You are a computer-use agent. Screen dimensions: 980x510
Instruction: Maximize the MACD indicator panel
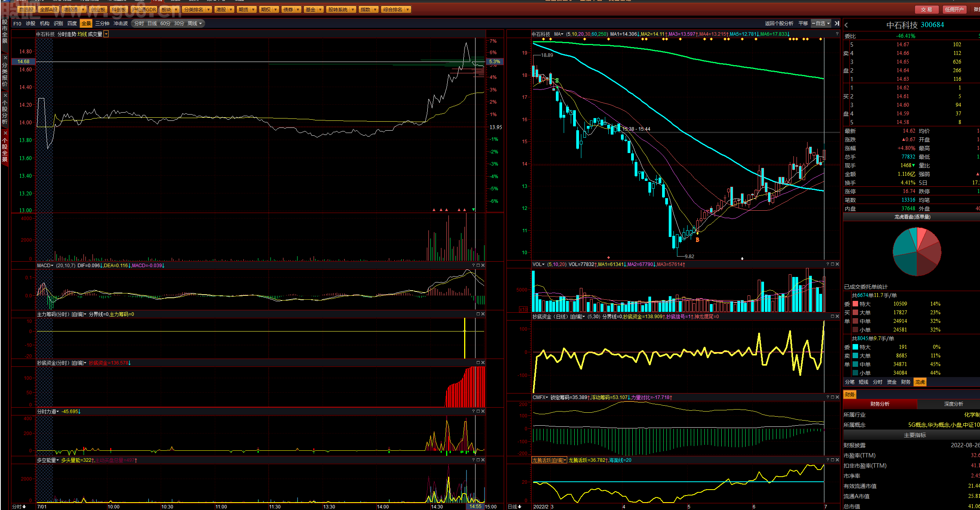click(x=478, y=266)
